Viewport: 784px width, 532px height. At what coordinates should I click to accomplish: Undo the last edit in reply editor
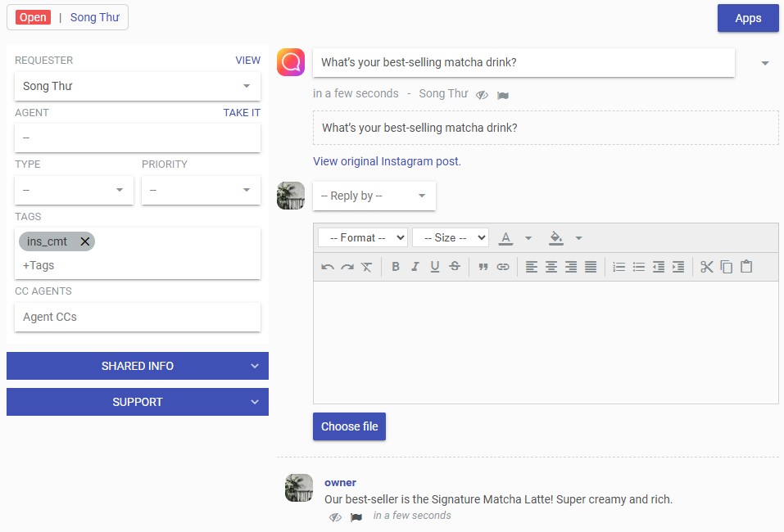[328, 267]
